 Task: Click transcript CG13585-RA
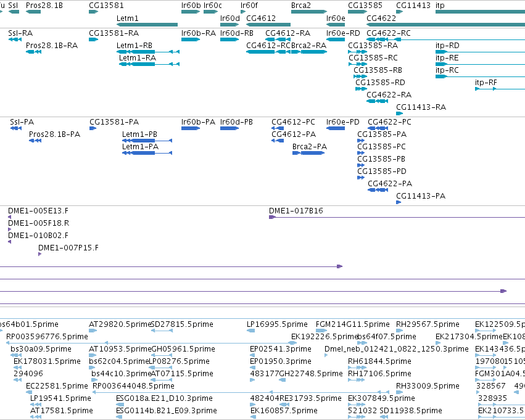373,46
